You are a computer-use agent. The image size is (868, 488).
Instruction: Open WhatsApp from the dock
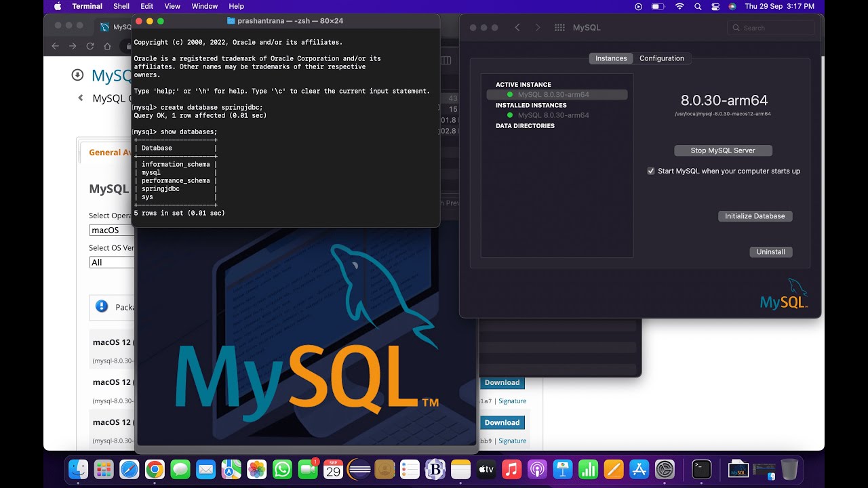(x=282, y=469)
